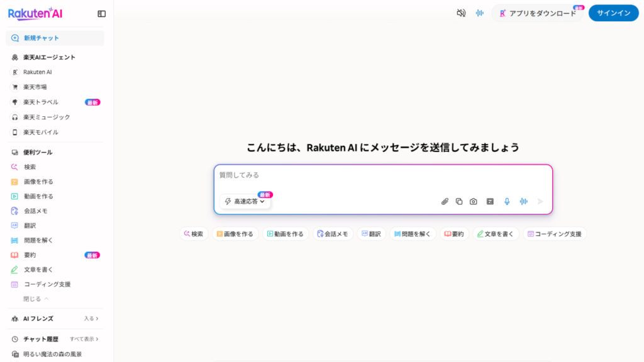This screenshot has height=362, width=644.
Task: Click the Rakuten AI logo
Action: (x=35, y=13)
